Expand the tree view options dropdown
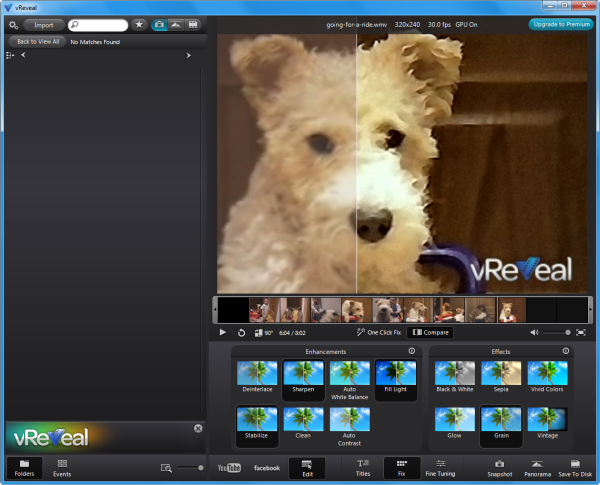 (x=11, y=55)
